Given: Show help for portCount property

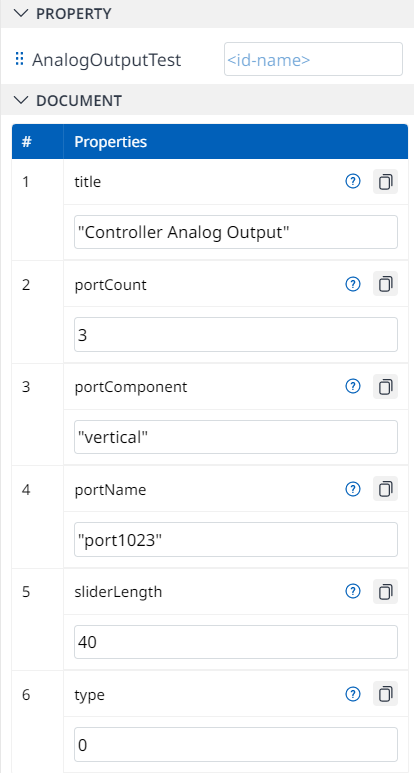Looking at the screenshot, I should tap(353, 284).
